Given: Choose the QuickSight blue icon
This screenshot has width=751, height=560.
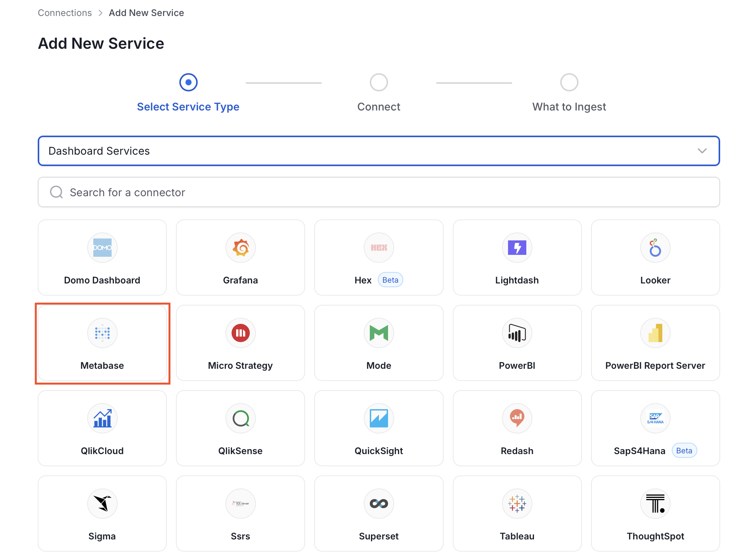Looking at the screenshot, I should click(379, 418).
